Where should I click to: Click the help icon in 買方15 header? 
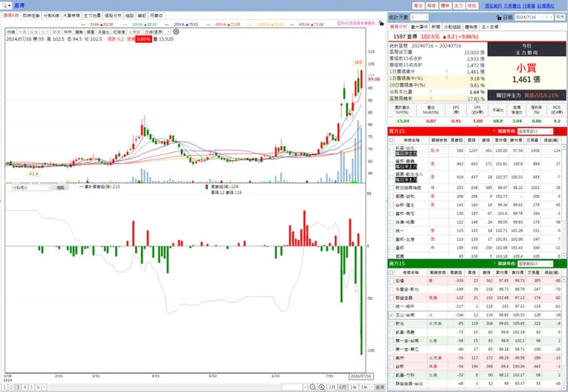[494, 131]
